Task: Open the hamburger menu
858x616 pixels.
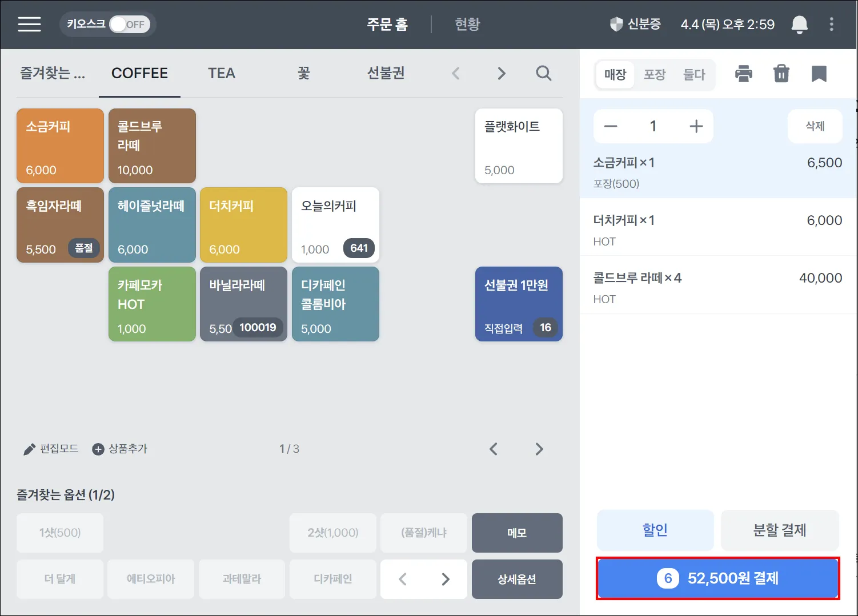Action: (29, 24)
